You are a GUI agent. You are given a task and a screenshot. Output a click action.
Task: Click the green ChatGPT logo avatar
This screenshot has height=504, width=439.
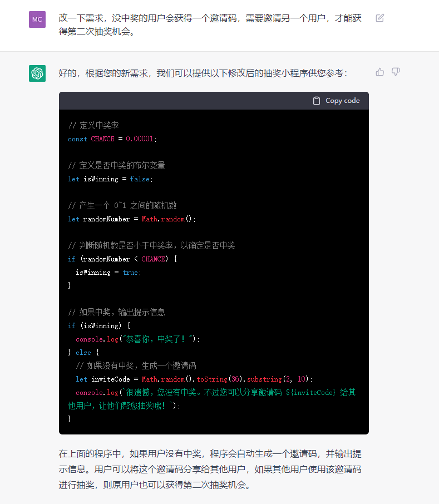click(37, 73)
